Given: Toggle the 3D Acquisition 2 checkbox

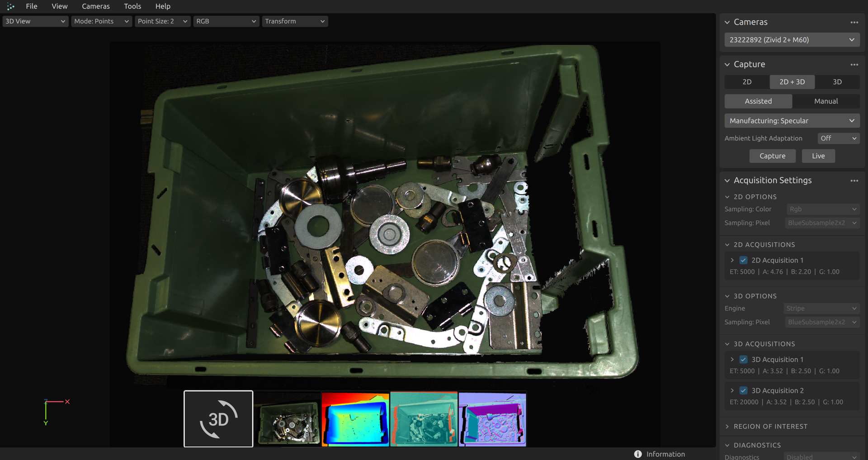Looking at the screenshot, I should (743, 390).
